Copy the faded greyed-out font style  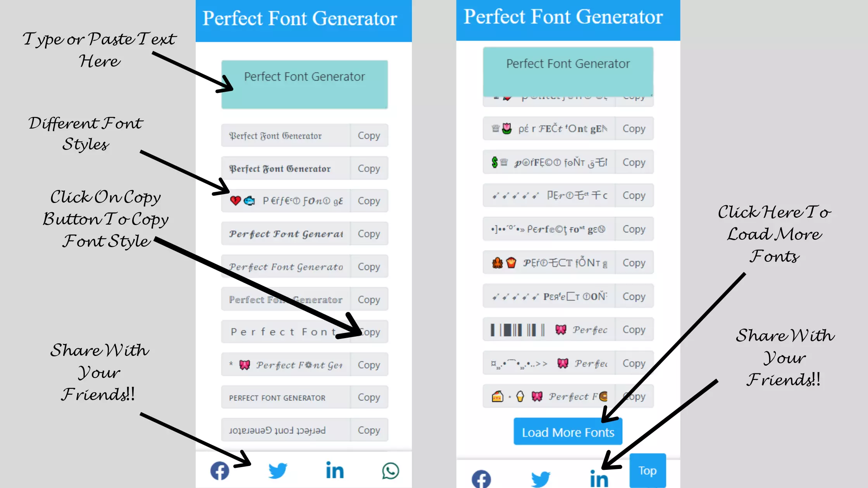(369, 299)
